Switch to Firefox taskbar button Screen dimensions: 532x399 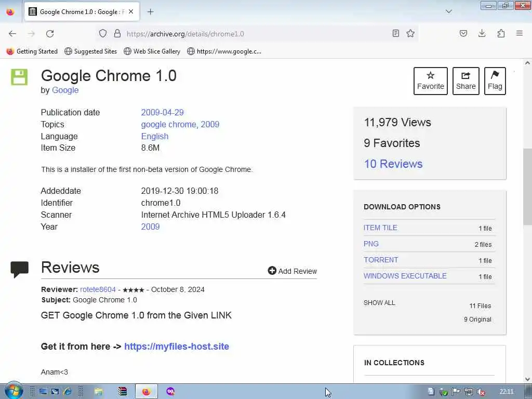146,392
